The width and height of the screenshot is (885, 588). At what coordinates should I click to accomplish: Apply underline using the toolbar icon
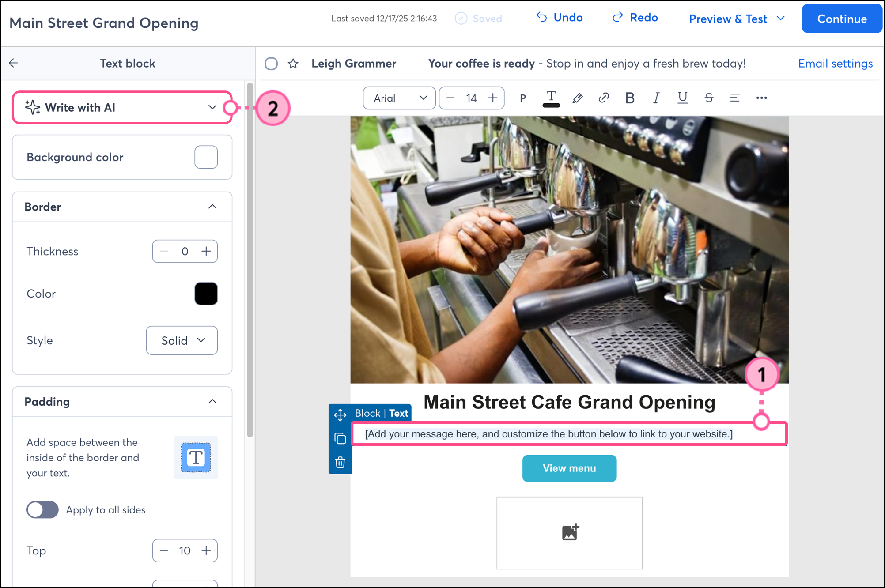click(x=682, y=98)
